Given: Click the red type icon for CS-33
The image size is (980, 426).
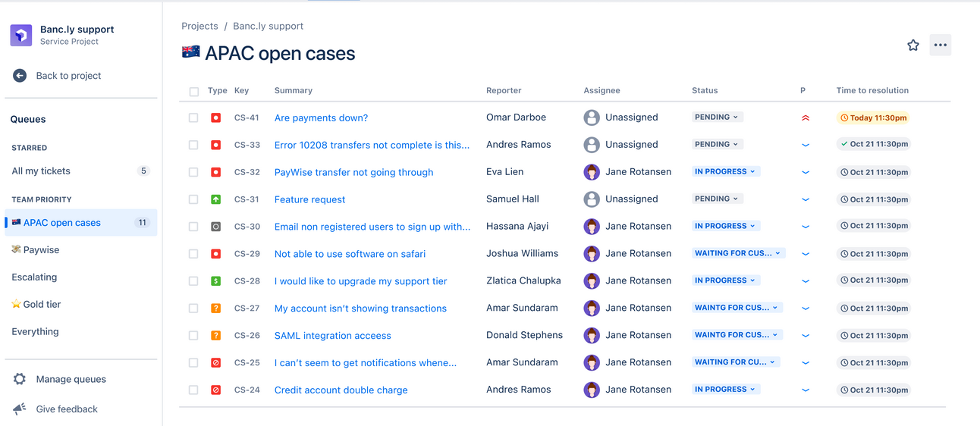Looking at the screenshot, I should [x=215, y=145].
